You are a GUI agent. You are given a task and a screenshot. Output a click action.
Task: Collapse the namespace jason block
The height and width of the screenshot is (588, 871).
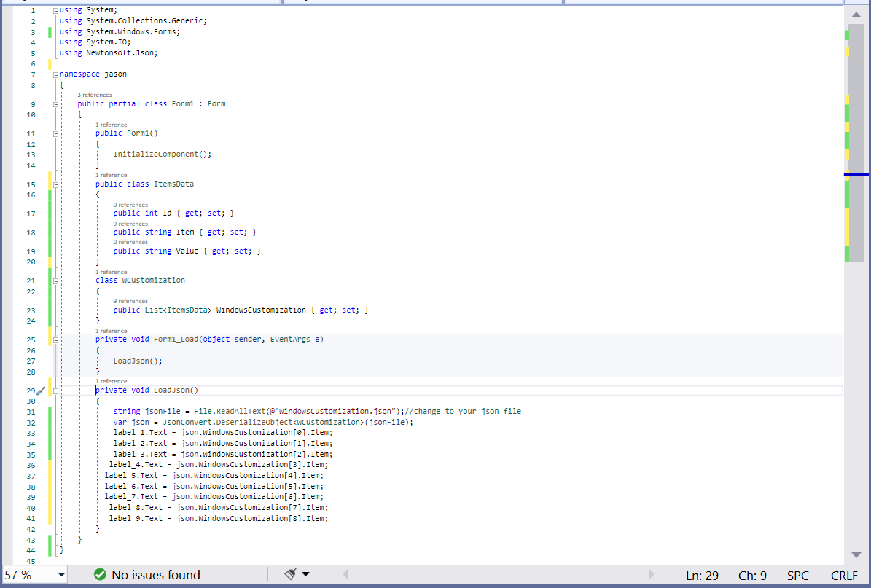click(x=55, y=74)
